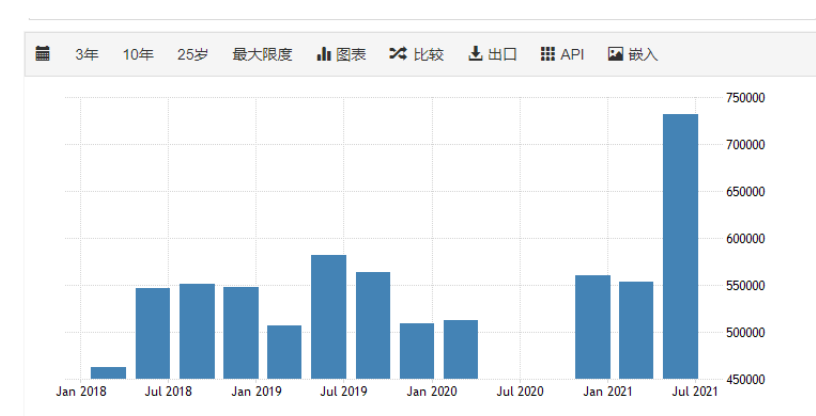Switch to the 10年 time range
Viewport: 816px width, 416px height.
[138, 54]
